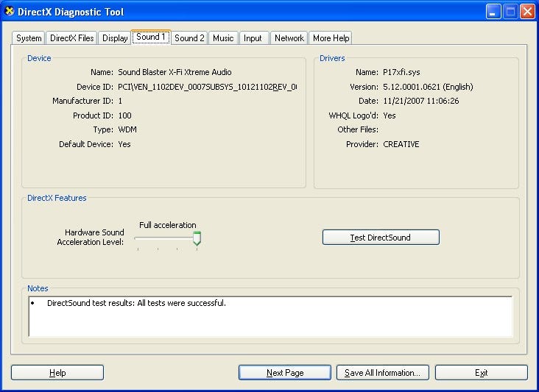Click the provider value CREATIVE
The height and width of the screenshot is (392, 539).
(401, 144)
